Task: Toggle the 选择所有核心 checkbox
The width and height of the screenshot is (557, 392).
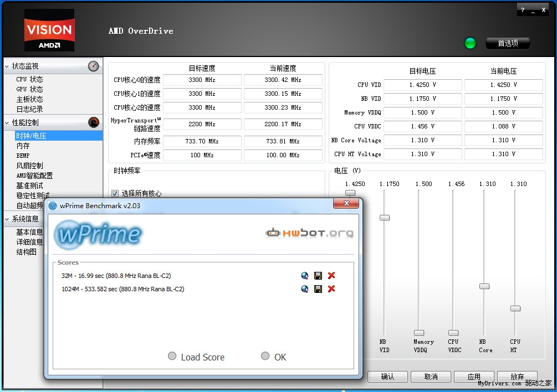Action: click(x=115, y=193)
